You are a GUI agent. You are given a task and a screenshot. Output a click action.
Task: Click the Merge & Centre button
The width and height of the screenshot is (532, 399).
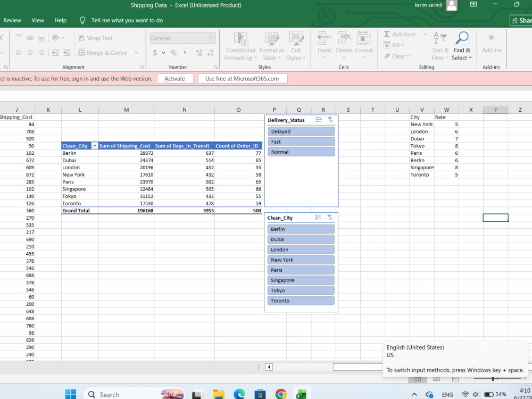point(103,53)
